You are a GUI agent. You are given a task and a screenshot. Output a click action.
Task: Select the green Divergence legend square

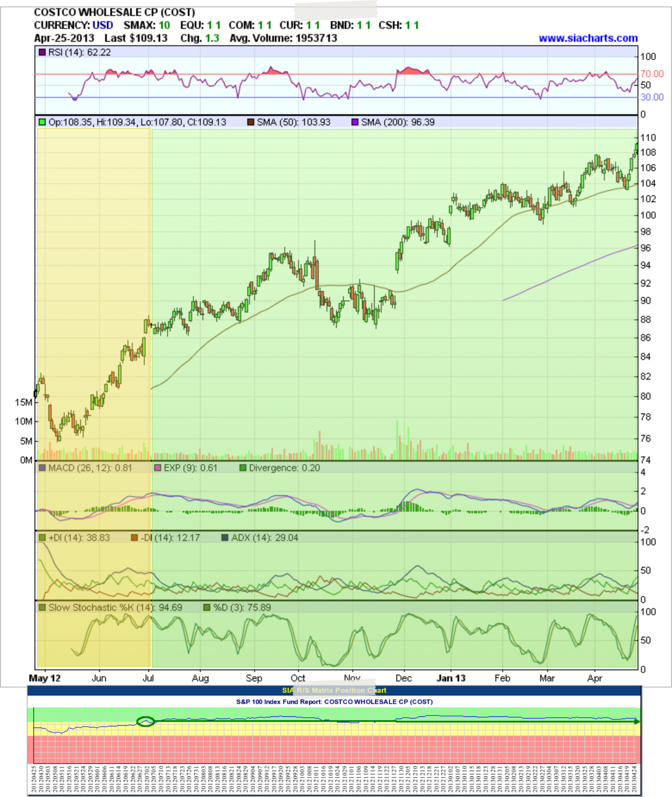[243, 468]
